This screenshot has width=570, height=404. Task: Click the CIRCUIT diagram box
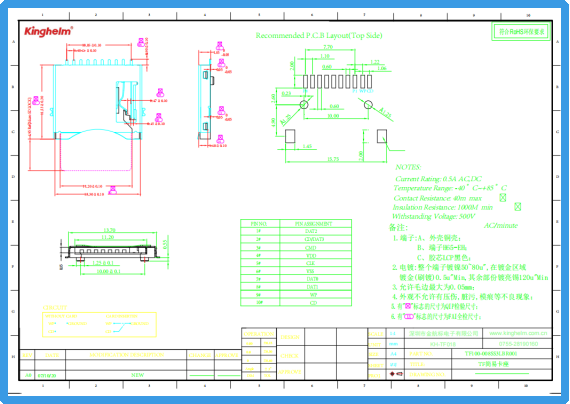pyautogui.click(x=100, y=324)
